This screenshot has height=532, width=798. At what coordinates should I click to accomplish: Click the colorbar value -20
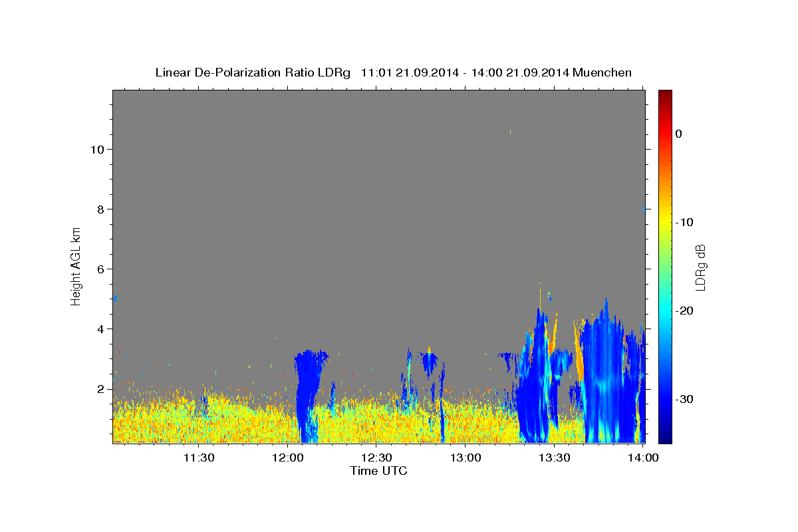684,311
